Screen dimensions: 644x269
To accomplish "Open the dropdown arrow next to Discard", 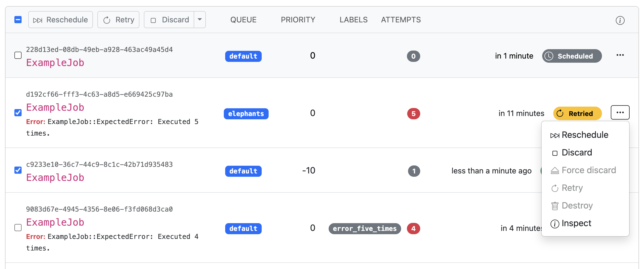I will click(200, 19).
